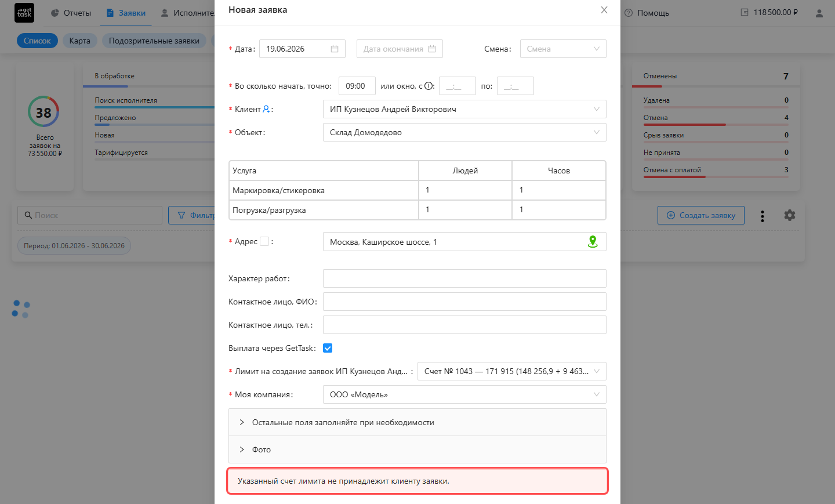This screenshot has width=835, height=504.
Task: Click the calendar icon in Дата окончания field
Action: click(432, 49)
